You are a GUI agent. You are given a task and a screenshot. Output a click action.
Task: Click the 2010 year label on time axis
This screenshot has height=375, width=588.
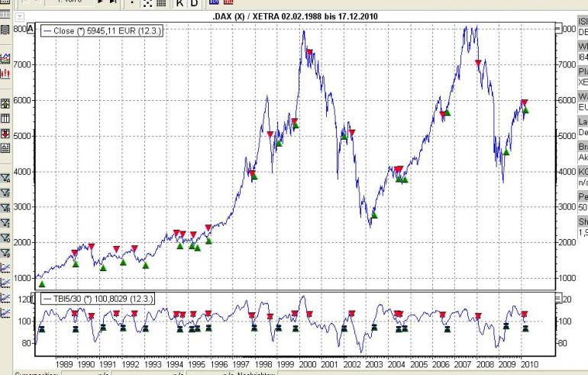click(x=529, y=364)
